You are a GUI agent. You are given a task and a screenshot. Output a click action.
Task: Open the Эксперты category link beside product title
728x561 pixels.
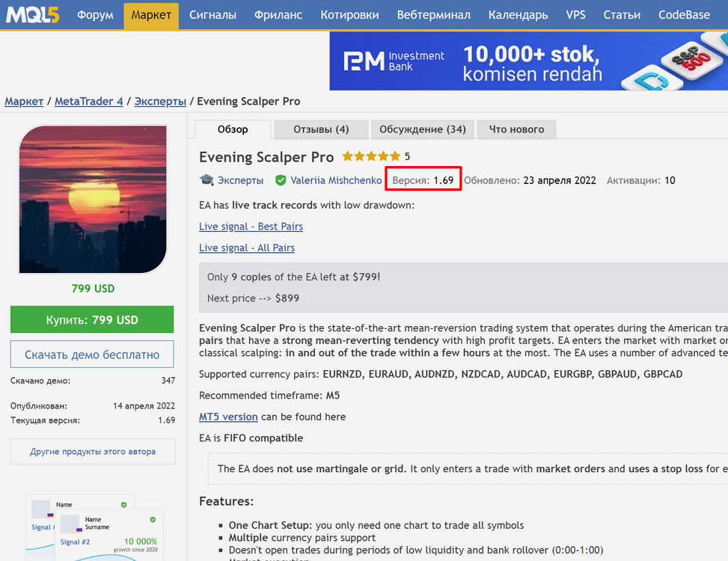click(240, 180)
